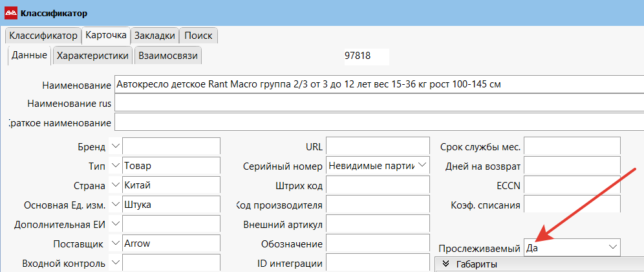Open the Поиск tab

coord(199,36)
